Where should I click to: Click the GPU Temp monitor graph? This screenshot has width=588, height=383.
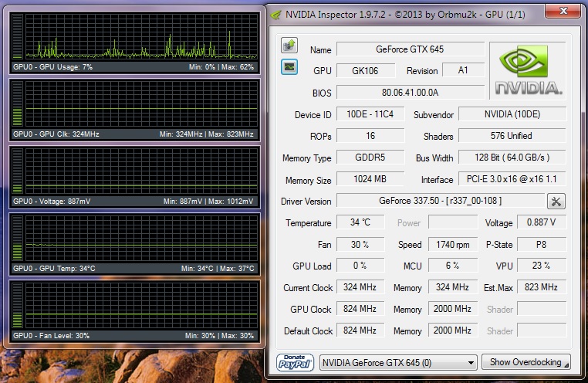click(141, 238)
